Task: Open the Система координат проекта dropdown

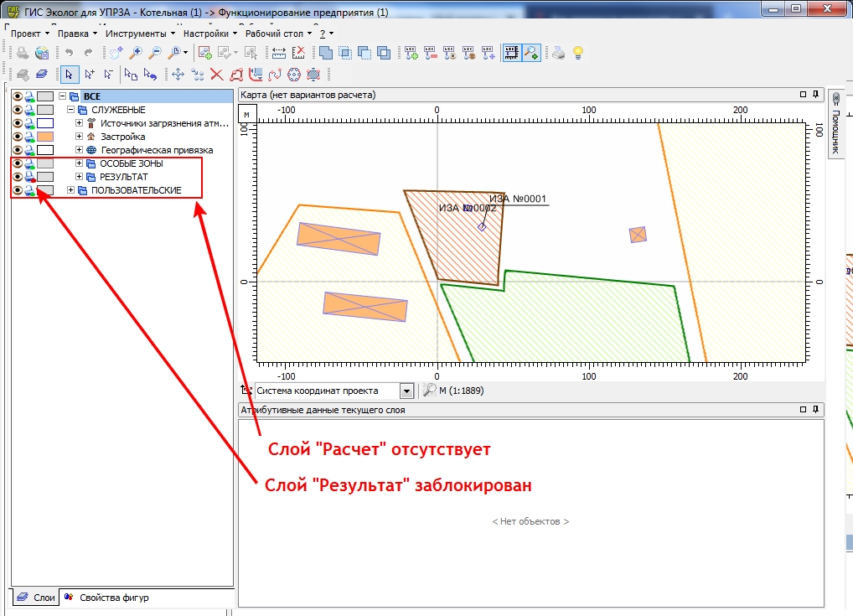Action: click(406, 391)
